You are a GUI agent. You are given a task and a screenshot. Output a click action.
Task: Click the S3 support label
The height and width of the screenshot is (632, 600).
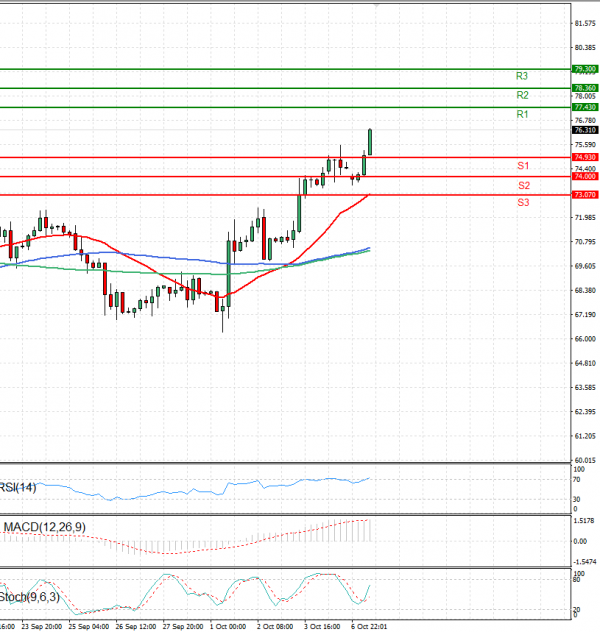coord(523,202)
